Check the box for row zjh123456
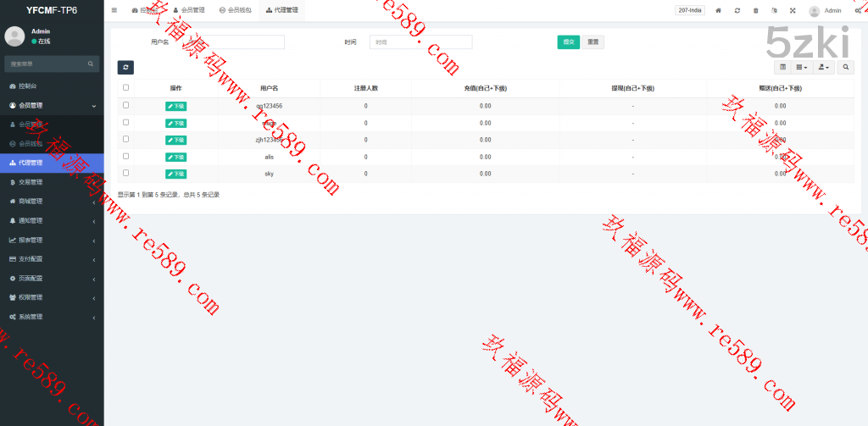Viewport: 868px width, 426px height. (x=125, y=139)
